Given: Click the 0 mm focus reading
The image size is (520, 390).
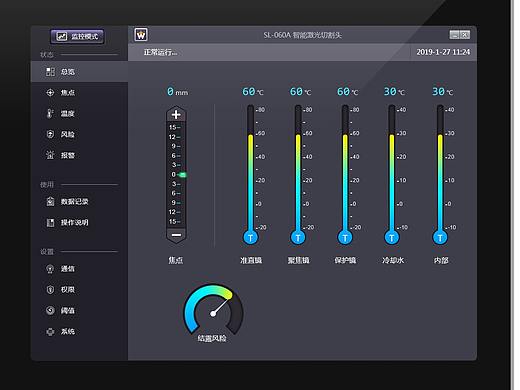Looking at the screenshot, I should click(177, 92).
